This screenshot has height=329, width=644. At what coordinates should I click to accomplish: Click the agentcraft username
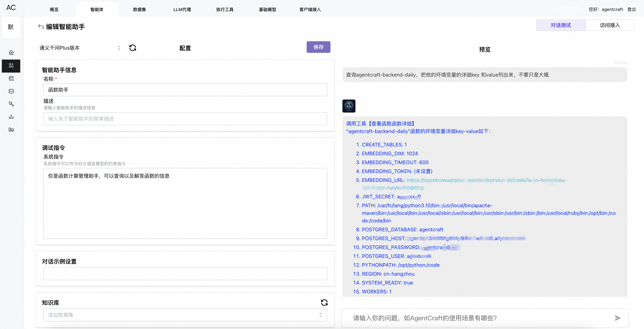(612, 10)
